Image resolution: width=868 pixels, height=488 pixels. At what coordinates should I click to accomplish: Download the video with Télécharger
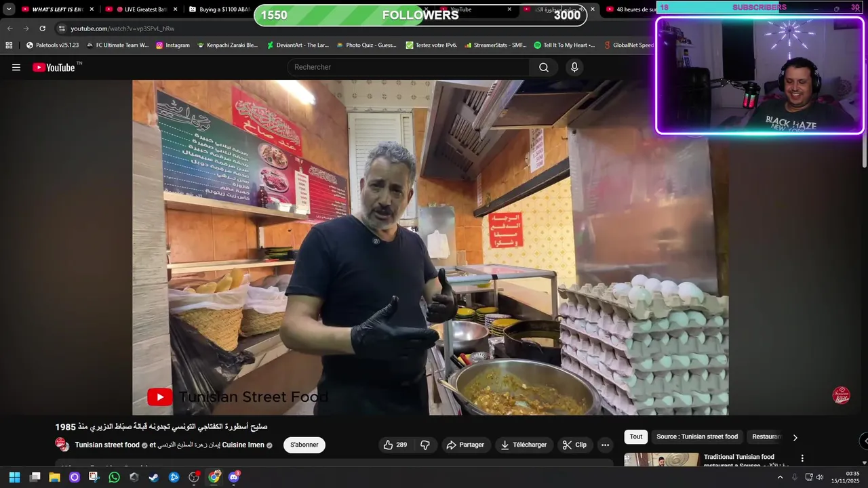pyautogui.click(x=524, y=445)
